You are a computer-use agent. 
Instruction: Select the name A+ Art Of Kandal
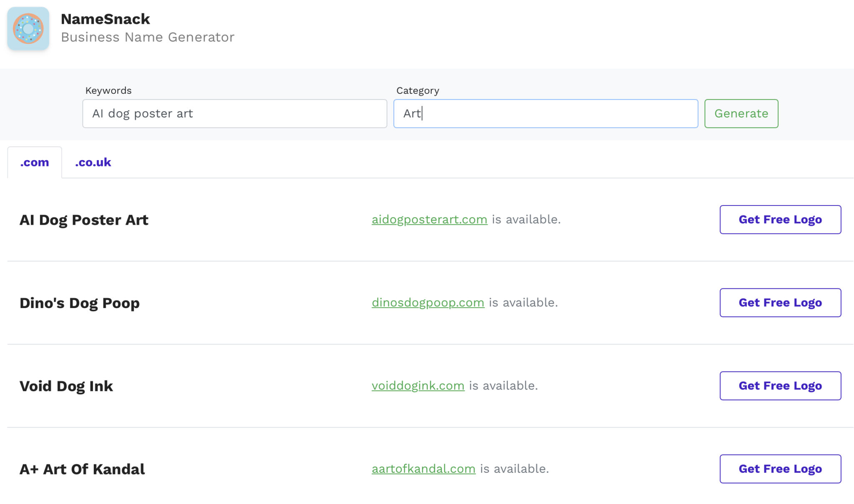(82, 469)
